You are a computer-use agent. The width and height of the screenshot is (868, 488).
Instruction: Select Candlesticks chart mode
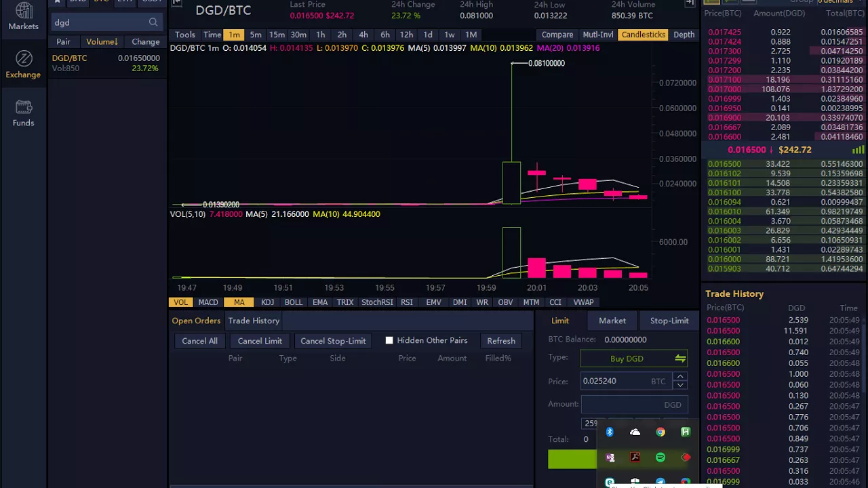pos(644,35)
